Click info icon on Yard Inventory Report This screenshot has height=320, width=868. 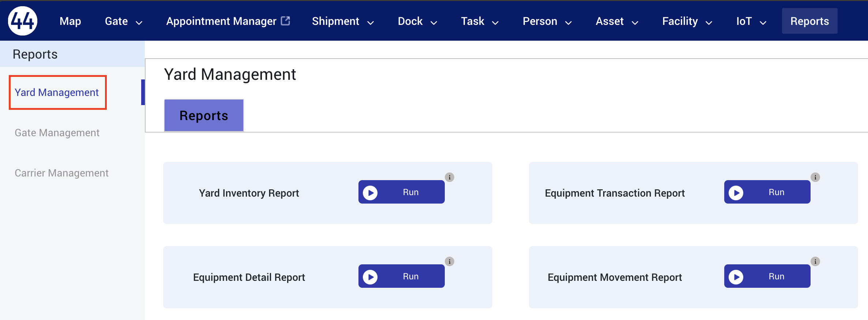[450, 177]
